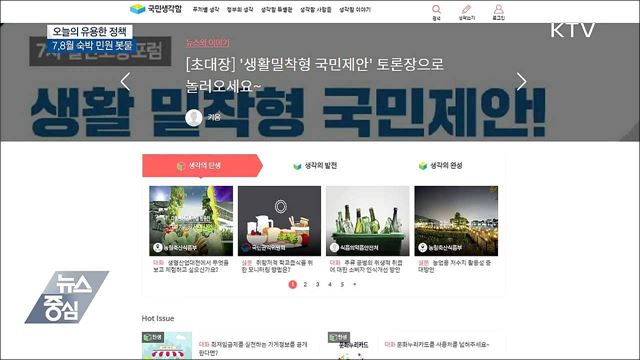Advance banner with right arrow
The image size is (640, 360).
[522, 82]
